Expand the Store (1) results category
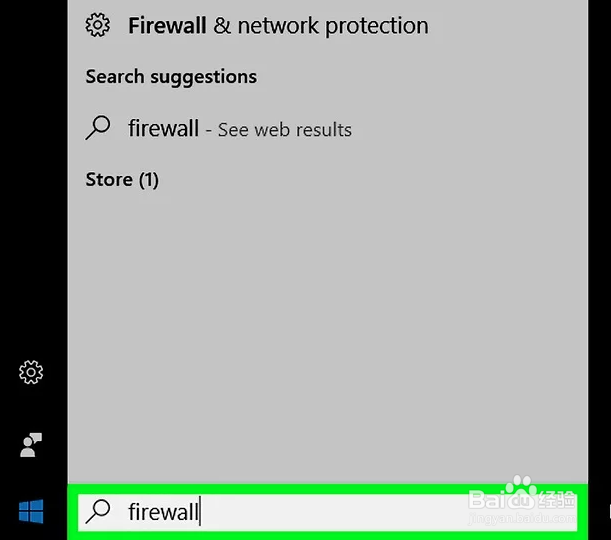 click(122, 180)
